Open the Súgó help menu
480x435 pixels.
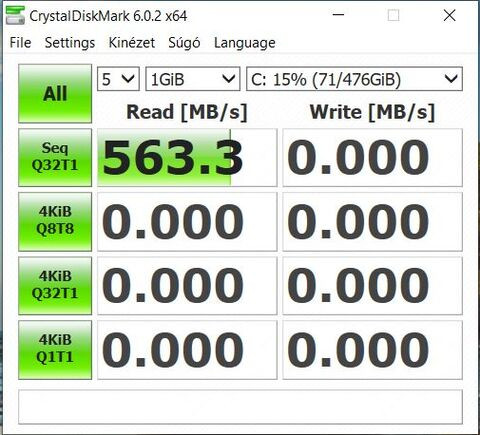pyautogui.click(x=184, y=43)
